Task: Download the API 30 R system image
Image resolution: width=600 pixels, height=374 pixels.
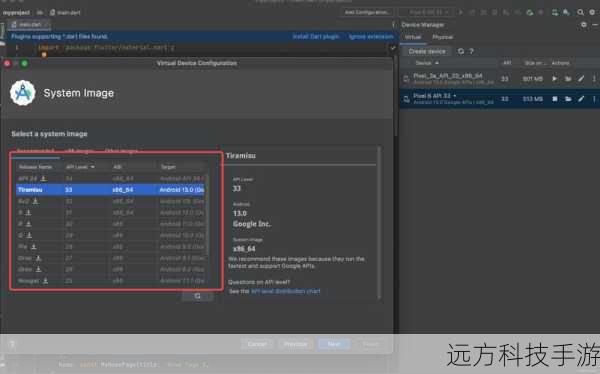Action: click(28, 224)
